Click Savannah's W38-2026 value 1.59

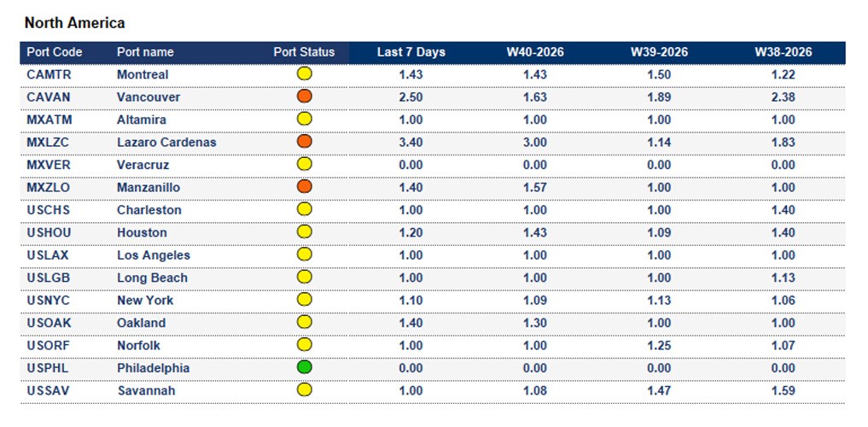coord(784,390)
